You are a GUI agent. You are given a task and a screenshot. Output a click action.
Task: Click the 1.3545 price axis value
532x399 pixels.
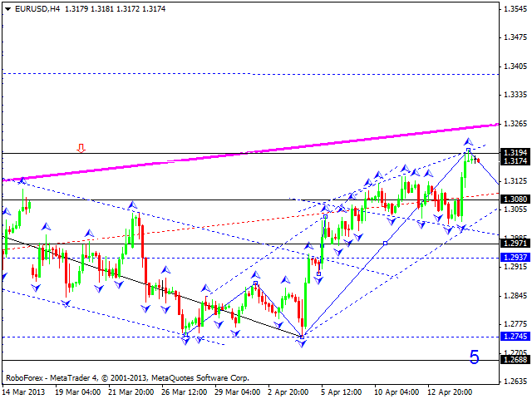pos(515,8)
